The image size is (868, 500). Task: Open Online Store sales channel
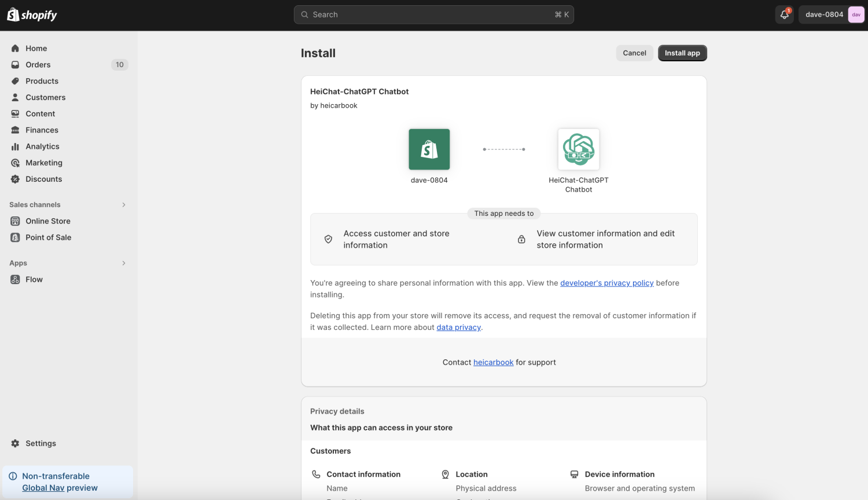47,221
